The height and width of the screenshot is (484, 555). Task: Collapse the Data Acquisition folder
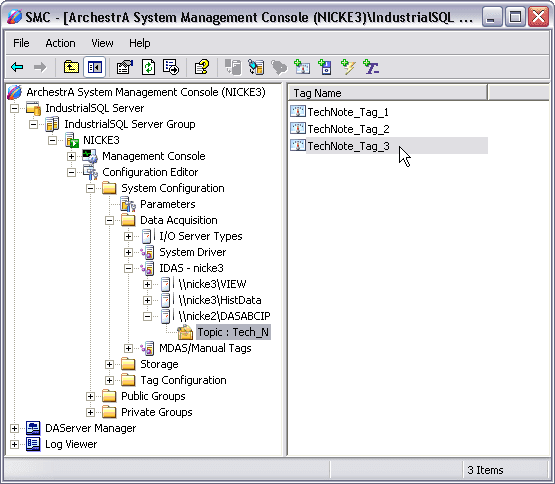(x=109, y=220)
